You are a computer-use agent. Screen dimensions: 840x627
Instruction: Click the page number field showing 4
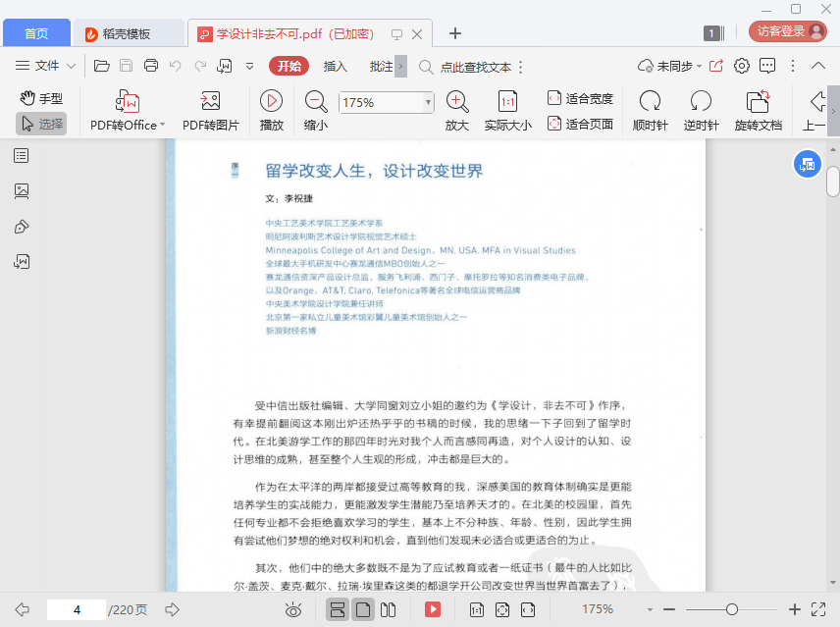tap(77, 610)
